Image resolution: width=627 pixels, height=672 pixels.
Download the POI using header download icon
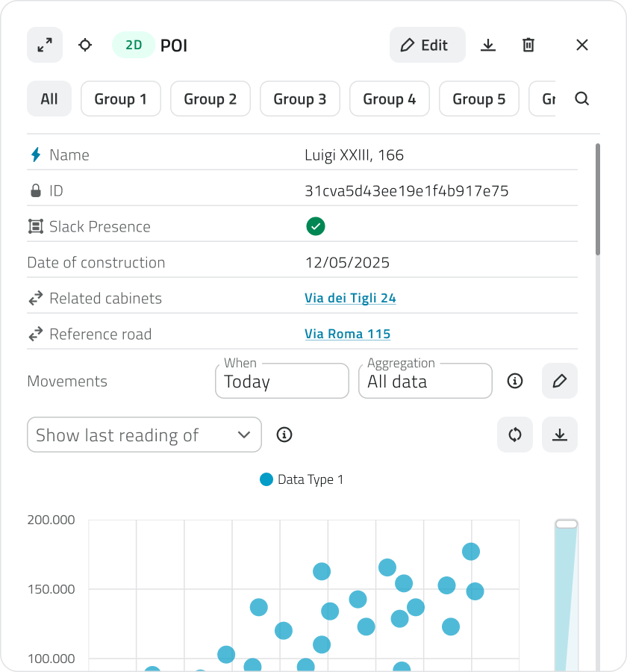pos(488,45)
